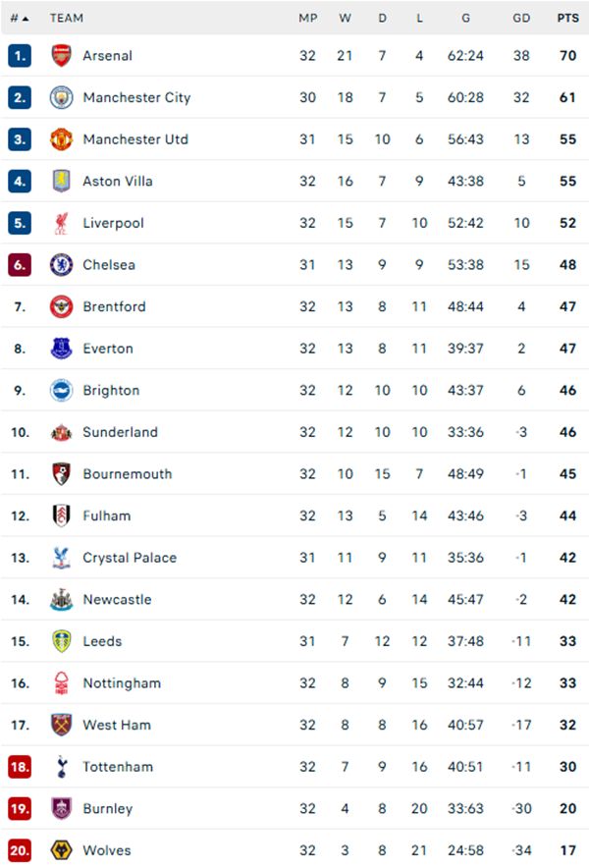Screen dimensions: 589x868
Task: Click the Everton club crest icon
Action: tap(62, 349)
